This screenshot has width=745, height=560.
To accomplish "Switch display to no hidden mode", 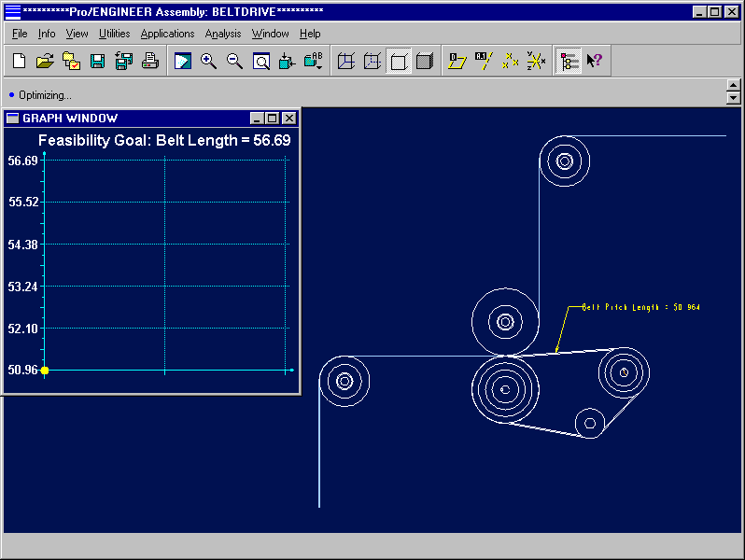I will click(399, 62).
